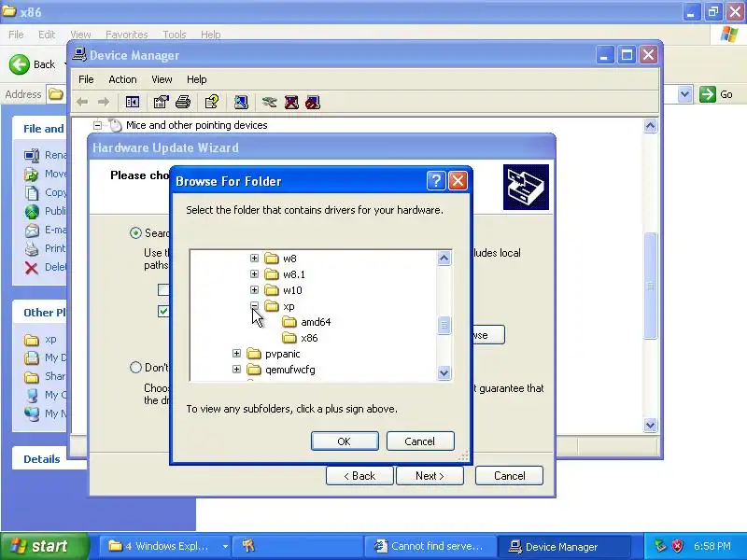Click the wizard hardware image icon
Screen dimensions: 747x560
(x=526, y=188)
